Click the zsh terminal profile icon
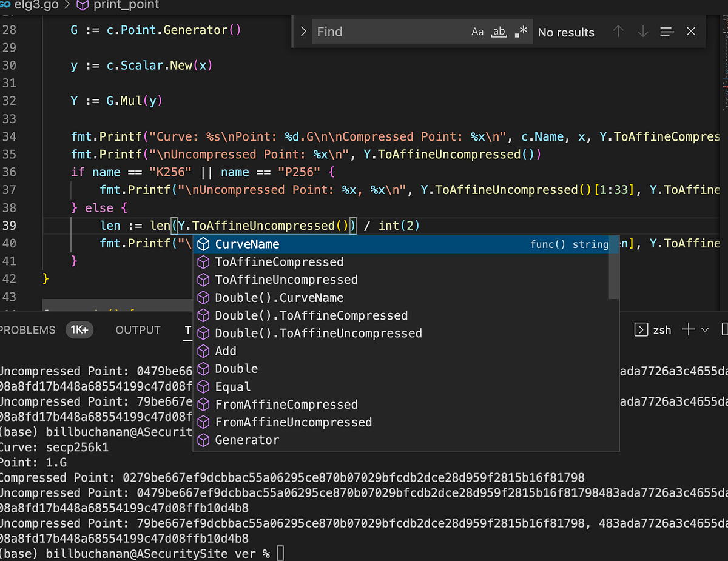The image size is (728, 561). (x=641, y=330)
